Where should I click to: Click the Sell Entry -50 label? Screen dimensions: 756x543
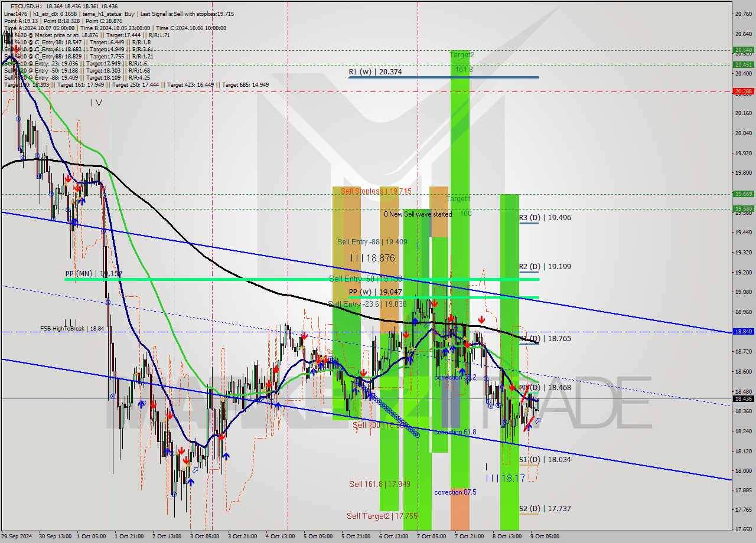point(364,279)
